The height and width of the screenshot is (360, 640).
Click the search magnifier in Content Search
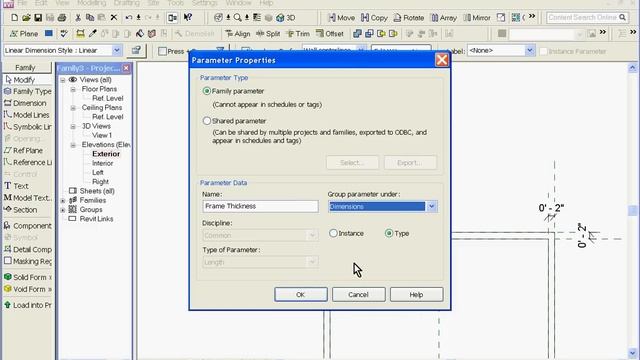pyautogui.click(x=622, y=18)
